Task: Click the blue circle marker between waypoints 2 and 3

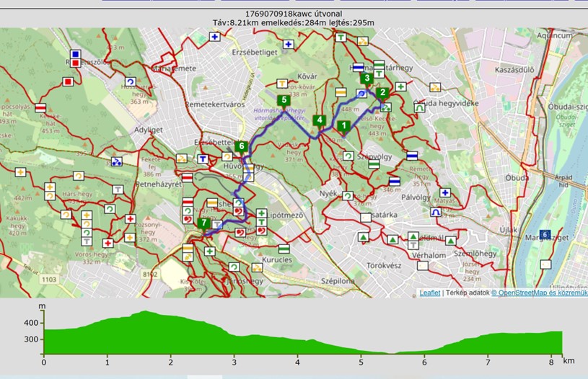Action: click(361, 94)
